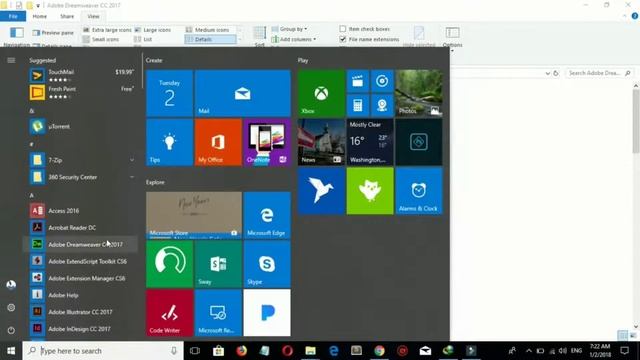Click the user account icon in Start menu
The height and width of the screenshot is (360, 640).
[x=11, y=284]
